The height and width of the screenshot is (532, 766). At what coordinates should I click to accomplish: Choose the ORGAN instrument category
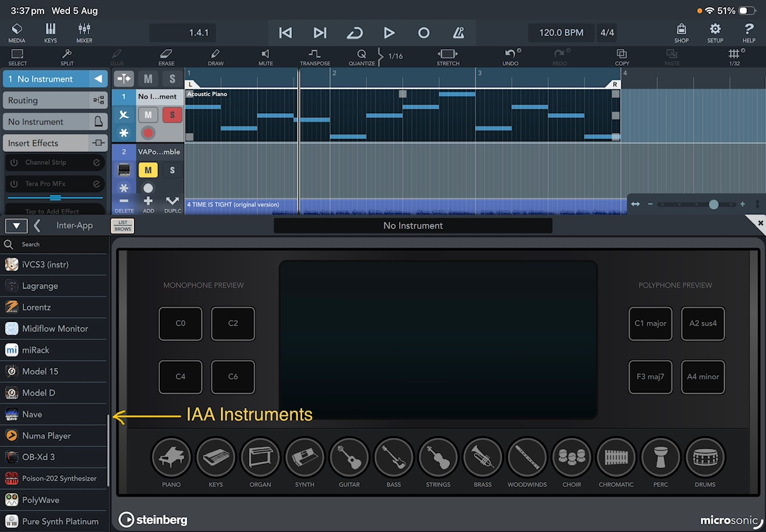click(x=260, y=458)
